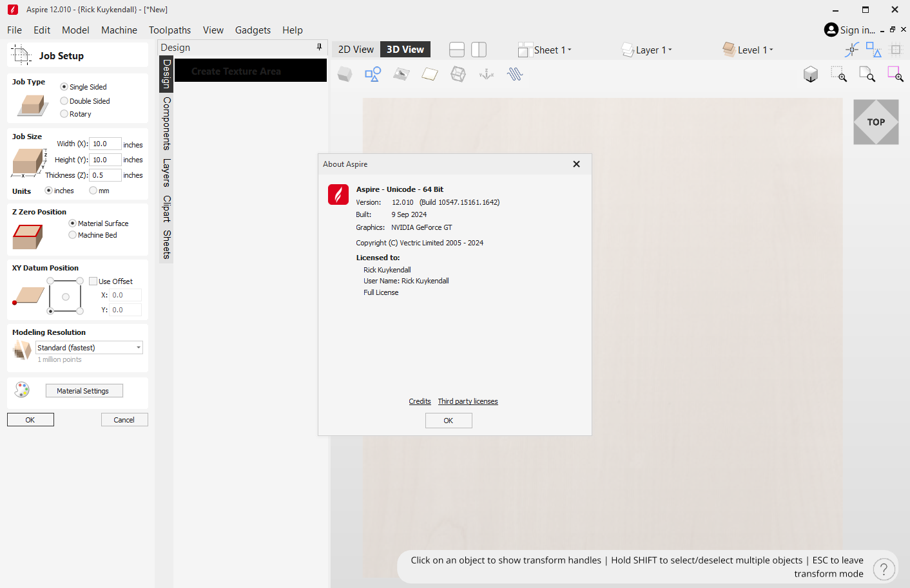
Task: Open the File menu
Action: 15,30
